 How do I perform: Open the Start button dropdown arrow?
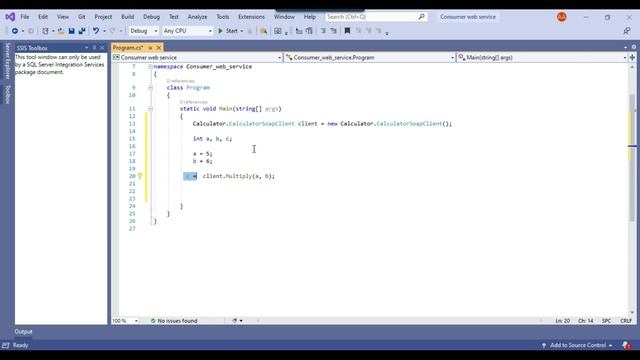[242, 31]
